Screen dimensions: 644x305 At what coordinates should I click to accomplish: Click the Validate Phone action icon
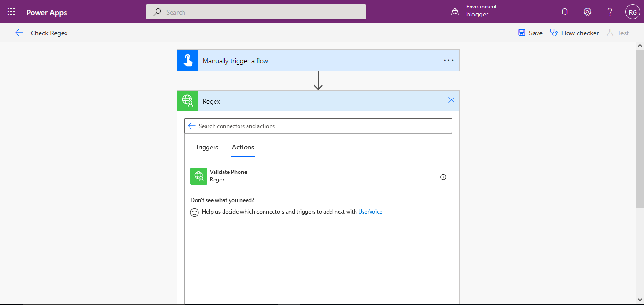pos(199,176)
